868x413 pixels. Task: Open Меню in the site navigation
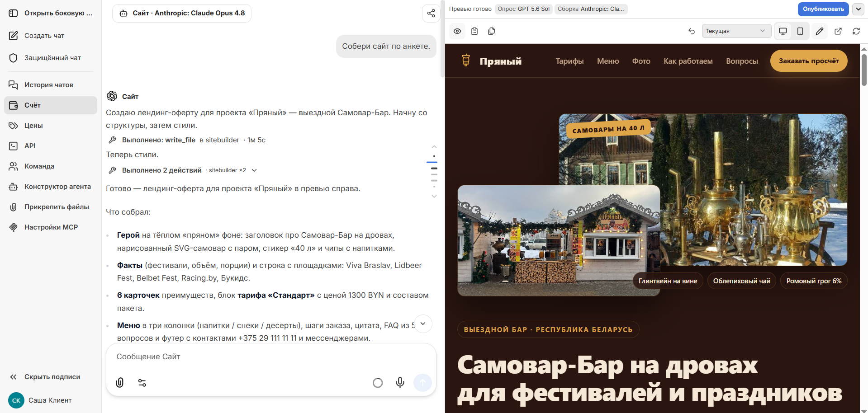pos(608,61)
